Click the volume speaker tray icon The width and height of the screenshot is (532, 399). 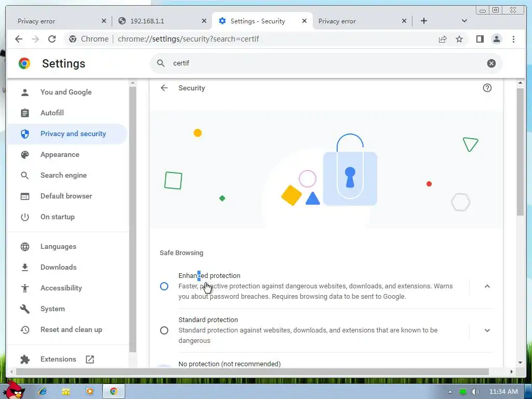tap(475, 392)
